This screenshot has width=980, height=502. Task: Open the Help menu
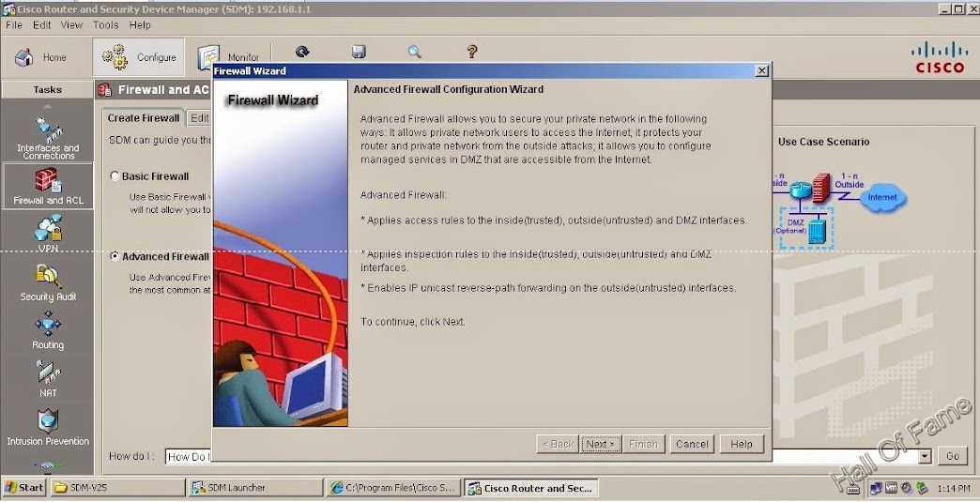pyautogui.click(x=140, y=25)
